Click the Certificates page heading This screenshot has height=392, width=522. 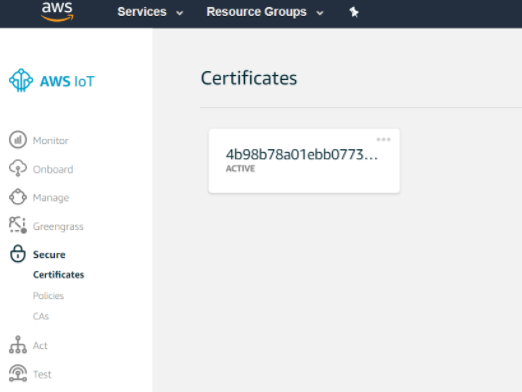(249, 78)
